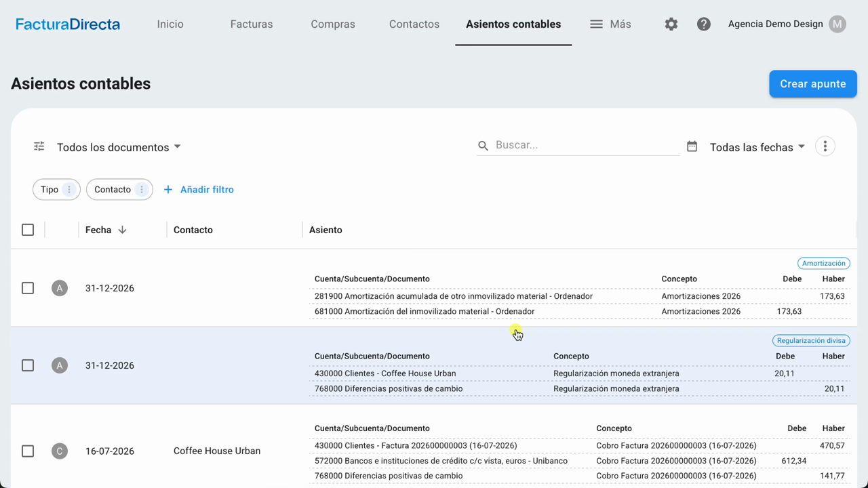Screen dimensions: 868x488
Task: Click the Coffee House Urban contact name
Action: 217,451
